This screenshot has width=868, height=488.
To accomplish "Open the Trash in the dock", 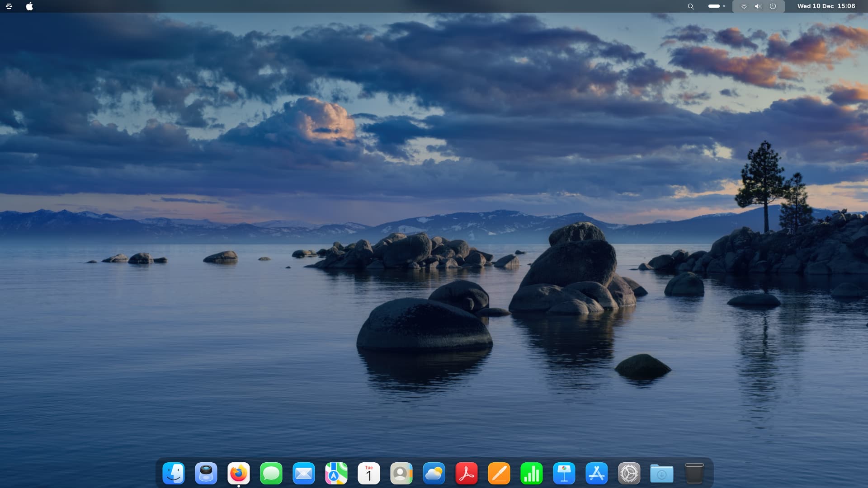I will click(x=694, y=474).
